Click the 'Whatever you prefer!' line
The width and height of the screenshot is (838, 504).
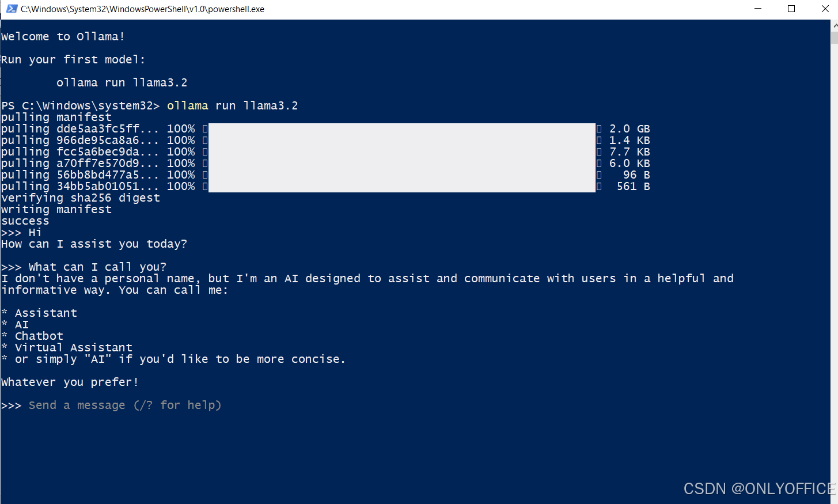click(70, 382)
